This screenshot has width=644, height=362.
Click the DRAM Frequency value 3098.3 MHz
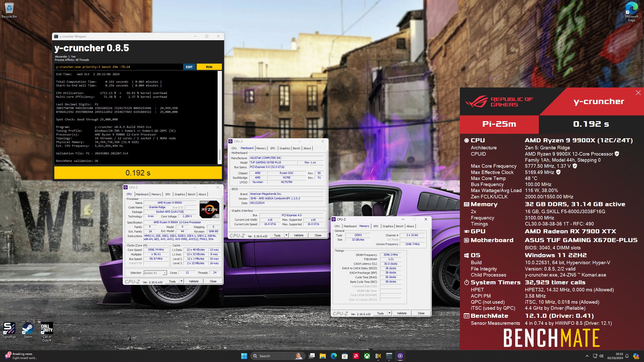[x=391, y=255]
